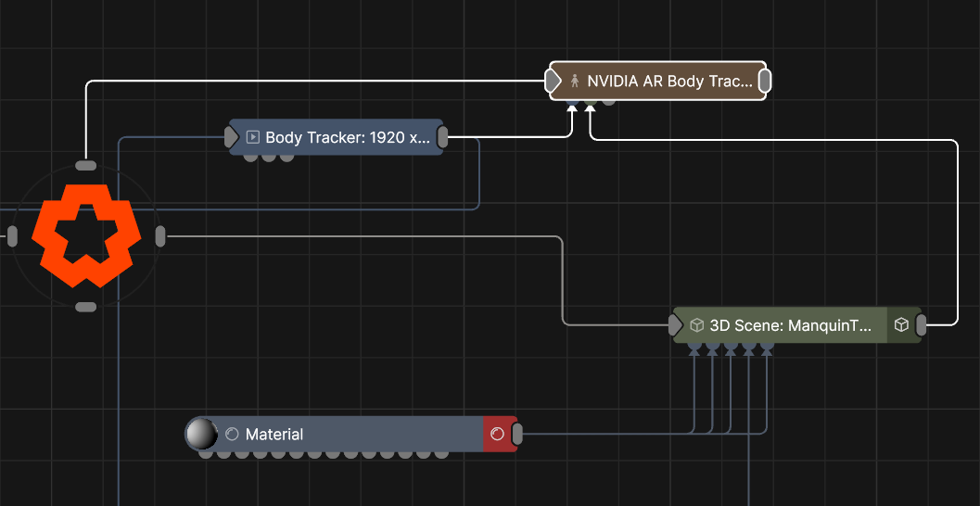Click the play icon on Body Tracker node
This screenshot has width=980, height=506.
[x=252, y=137]
